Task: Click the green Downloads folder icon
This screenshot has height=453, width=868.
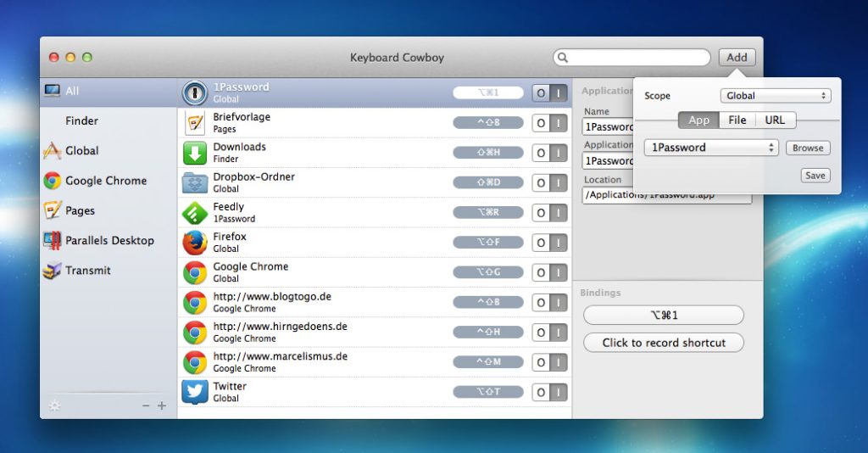Action: tap(195, 153)
